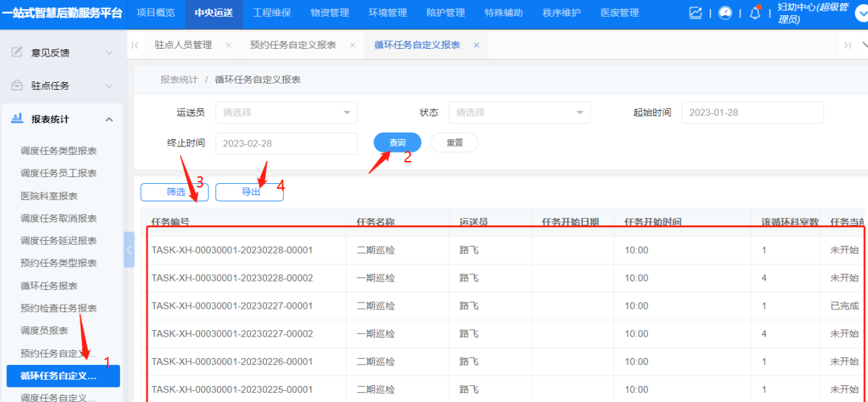Open the tab list chevron at right edge
This screenshot has height=402, width=868.
(x=864, y=45)
